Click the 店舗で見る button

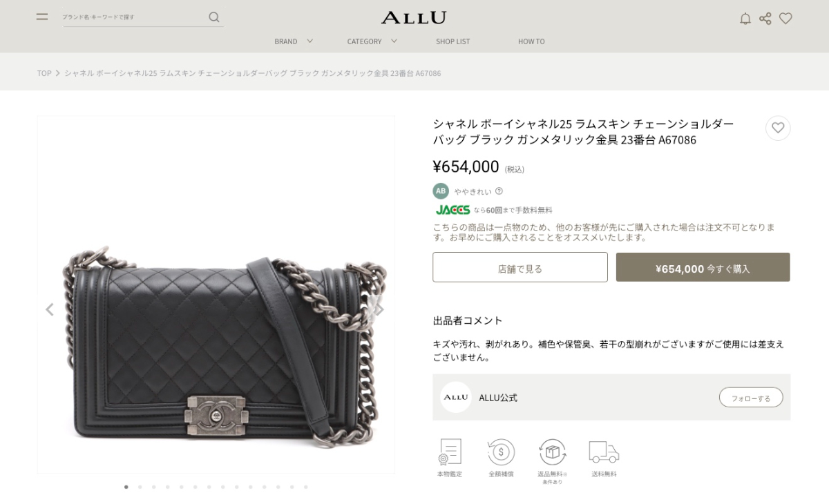click(x=520, y=267)
